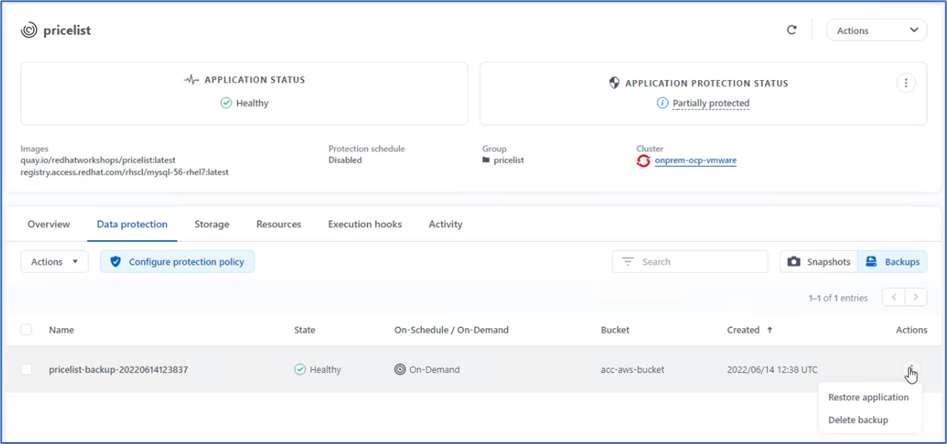Expand the Actions dropdown above the table
The height and width of the screenshot is (444, 947).
(x=54, y=262)
